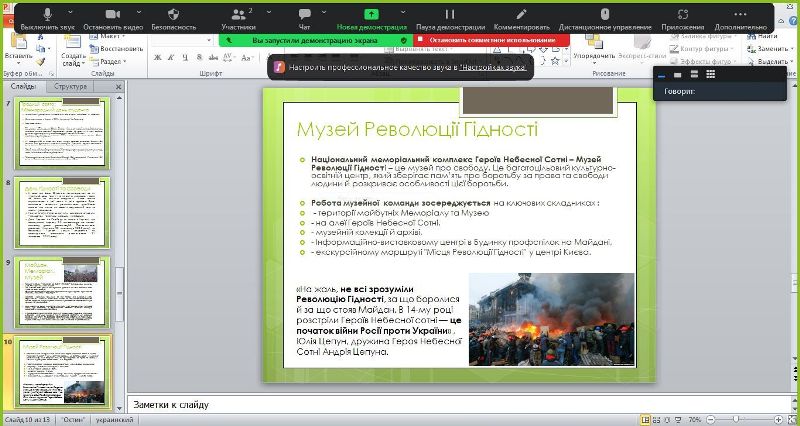Click the Remote Control mouse icon
800x426 pixels.
click(605, 15)
